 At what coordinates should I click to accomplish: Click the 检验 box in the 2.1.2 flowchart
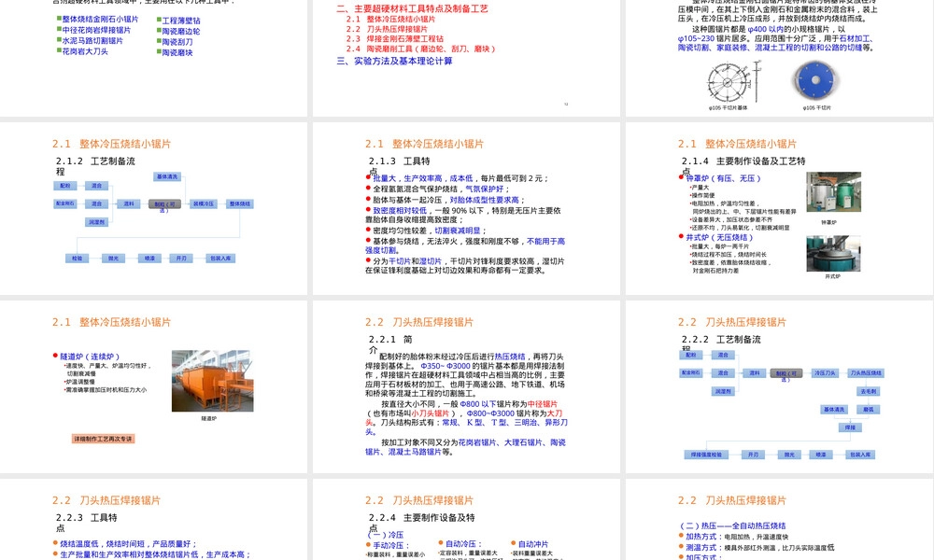[78, 259]
